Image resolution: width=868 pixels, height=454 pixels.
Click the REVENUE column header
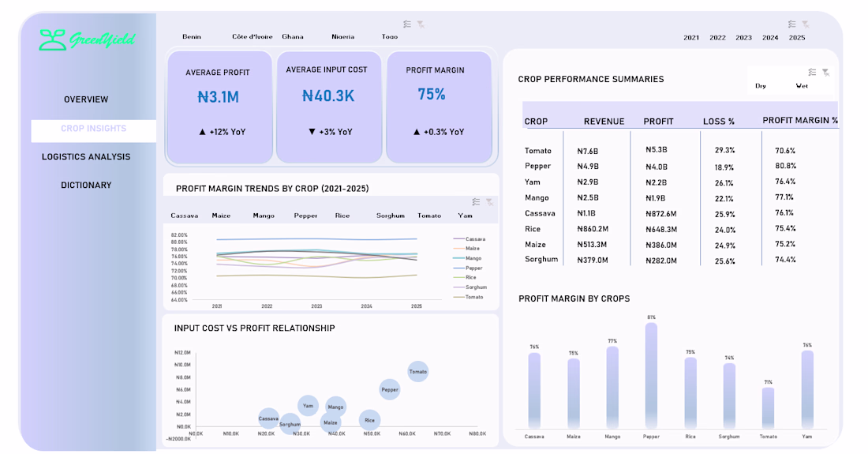point(604,122)
